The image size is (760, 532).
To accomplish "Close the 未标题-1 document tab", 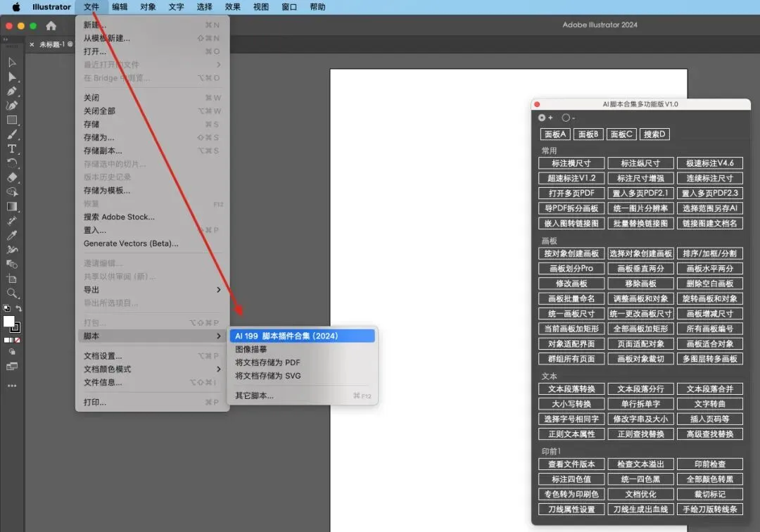I will pyautogui.click(x=32, y=44).
